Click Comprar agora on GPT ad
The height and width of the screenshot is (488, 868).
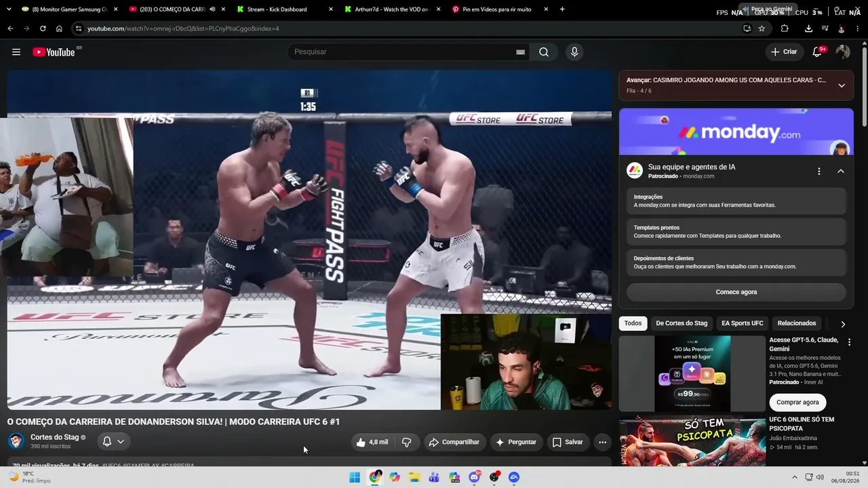tap(797, 402)
